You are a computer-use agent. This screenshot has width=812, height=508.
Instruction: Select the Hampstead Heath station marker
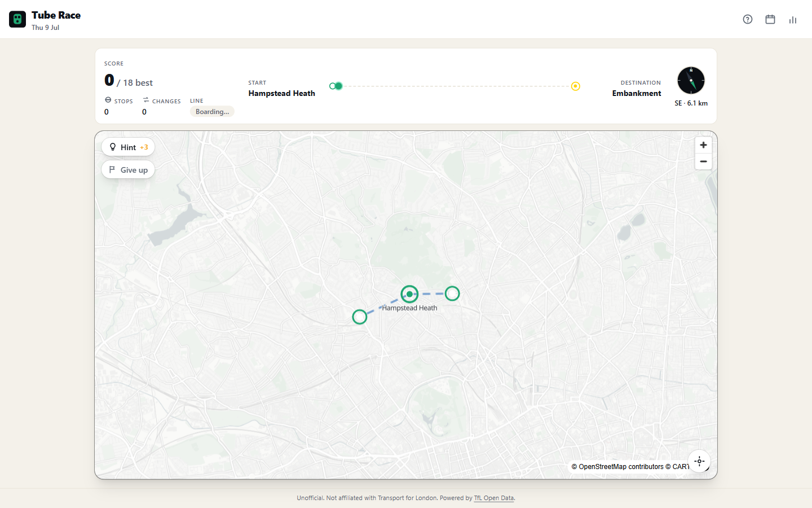pos(409,294)
